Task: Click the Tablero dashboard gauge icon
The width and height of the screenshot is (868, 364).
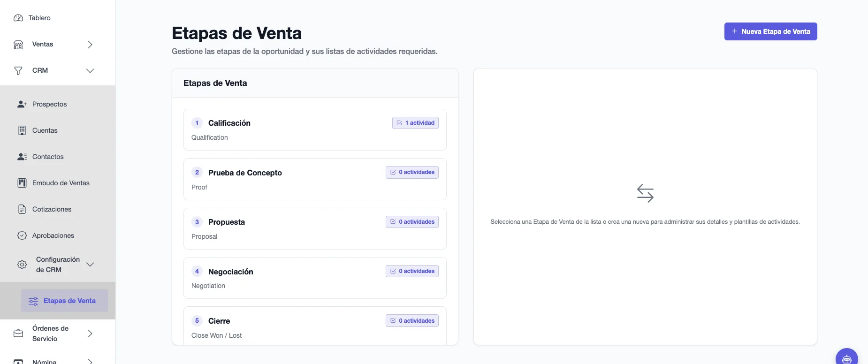Action: (18, 18)
